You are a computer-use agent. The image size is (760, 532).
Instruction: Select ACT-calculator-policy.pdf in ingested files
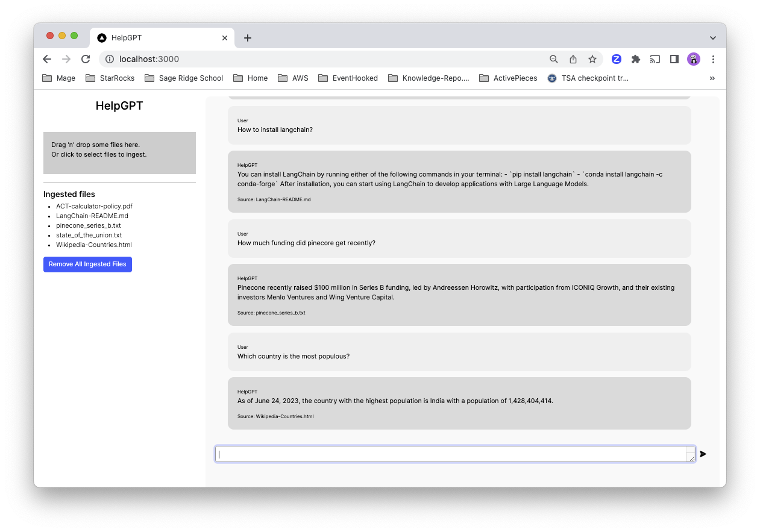pyautogui.click(x=94, y=206)
